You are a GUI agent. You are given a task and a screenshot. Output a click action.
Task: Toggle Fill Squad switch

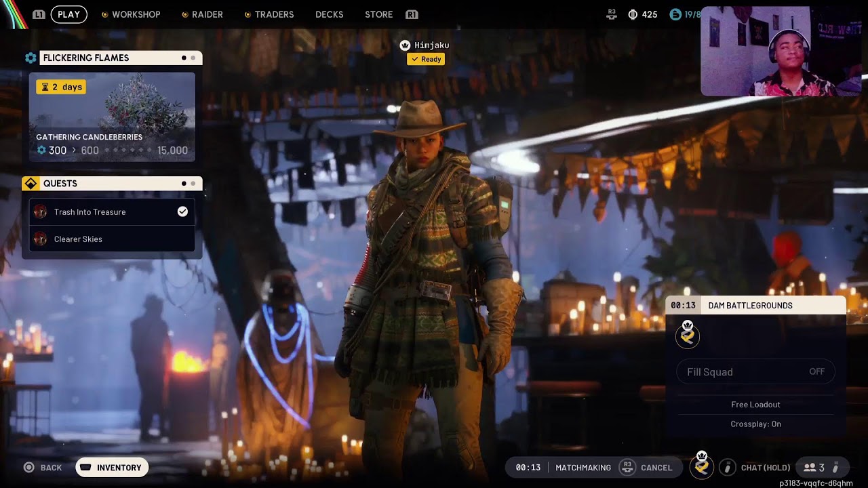click(755, 372)
